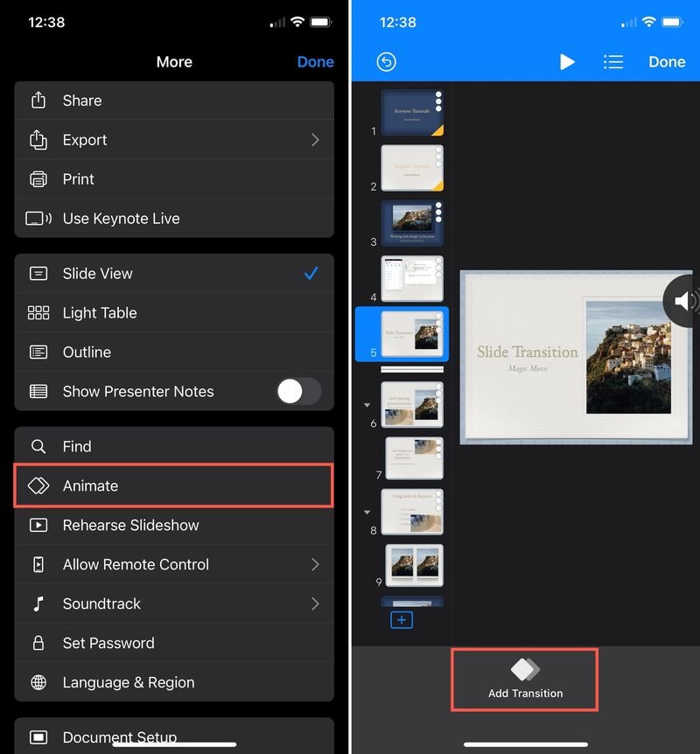Tap the undo arrow in blue toolbar

(387, 61)
